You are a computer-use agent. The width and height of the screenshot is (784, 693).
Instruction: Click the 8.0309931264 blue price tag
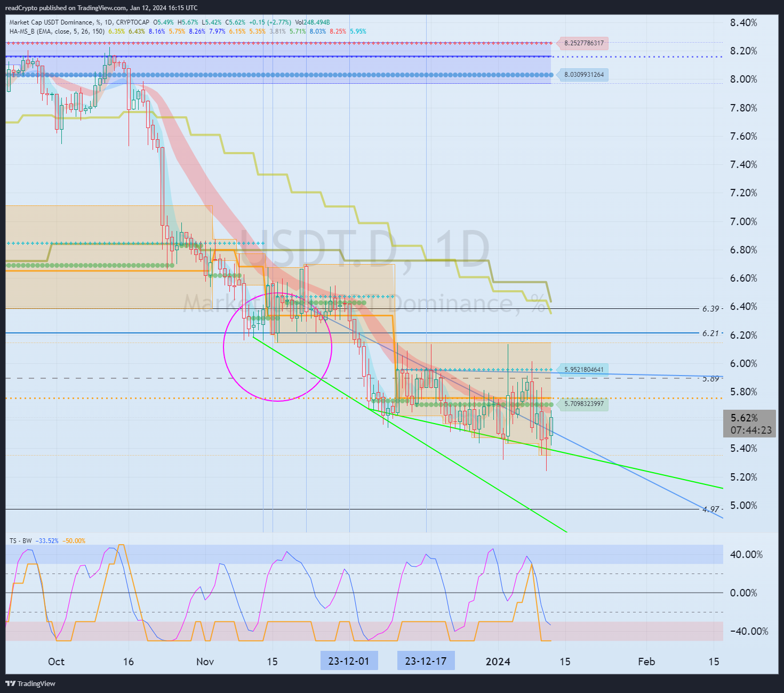point(582,75)
